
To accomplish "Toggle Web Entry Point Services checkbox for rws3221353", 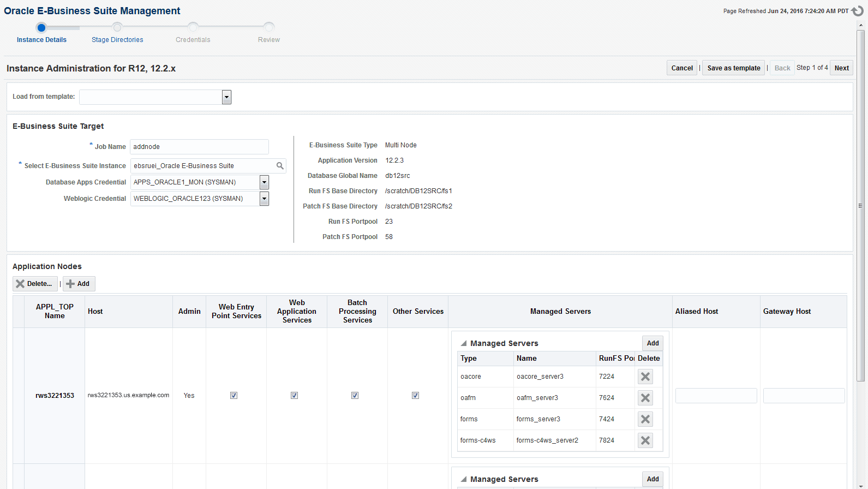I will coord(234,395).
